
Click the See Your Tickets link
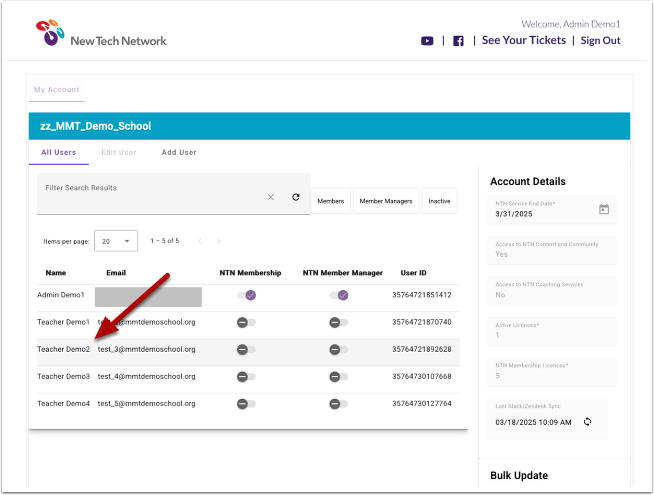524,41
